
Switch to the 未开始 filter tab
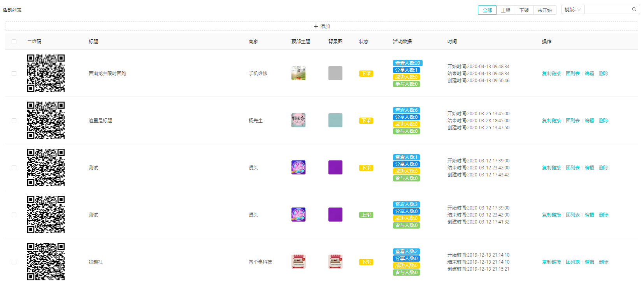pyautogui.click(x=545, y=10)
